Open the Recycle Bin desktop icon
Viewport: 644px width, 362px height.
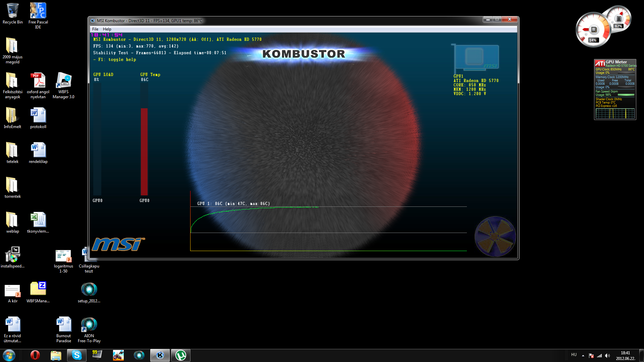click(x=13, y=14)
